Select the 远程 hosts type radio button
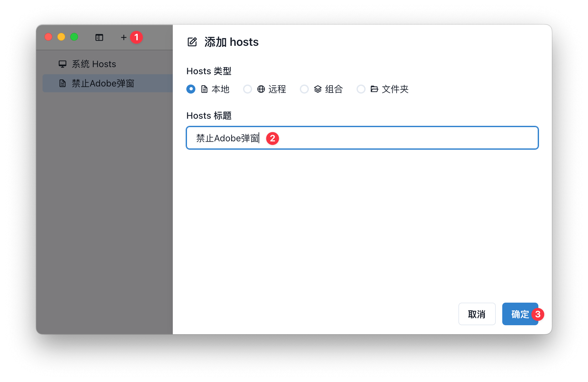 point(247,89)
